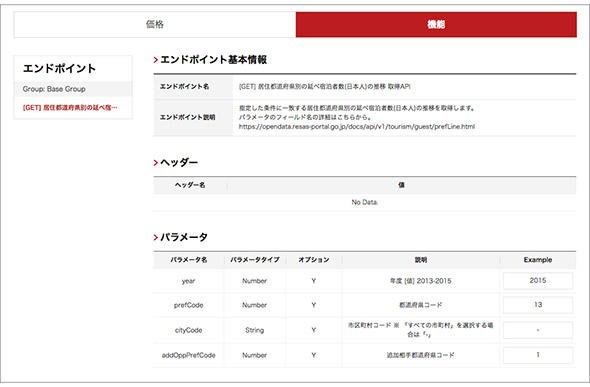Open the [GET] 居住都道府県別 endpoint link in sidebar

coord(70,108)
